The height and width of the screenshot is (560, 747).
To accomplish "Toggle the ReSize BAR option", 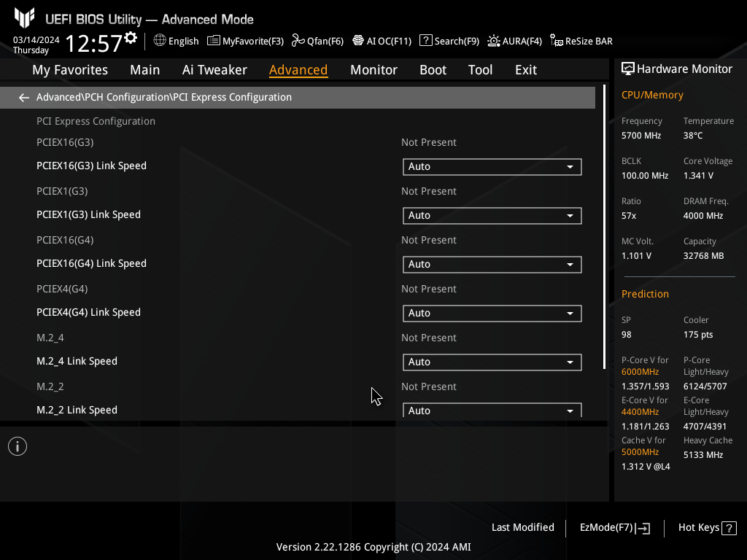I will pyautogui.click(x=581, y=41).
